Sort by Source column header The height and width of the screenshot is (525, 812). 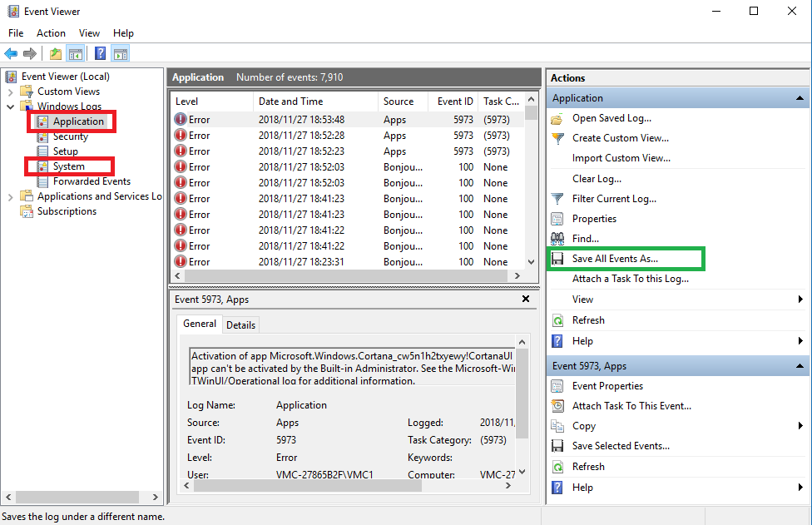coord(403,102)
